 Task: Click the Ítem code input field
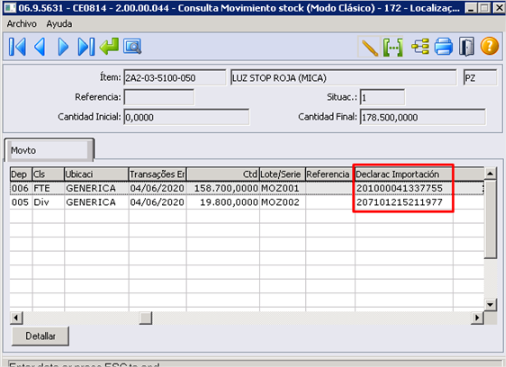[x=175, y=78]
